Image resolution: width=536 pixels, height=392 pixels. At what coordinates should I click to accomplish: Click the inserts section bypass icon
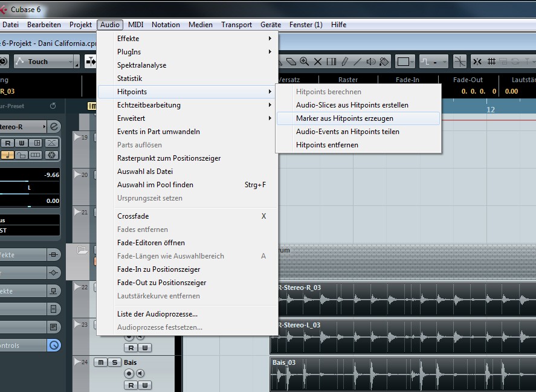pos(54,255)
